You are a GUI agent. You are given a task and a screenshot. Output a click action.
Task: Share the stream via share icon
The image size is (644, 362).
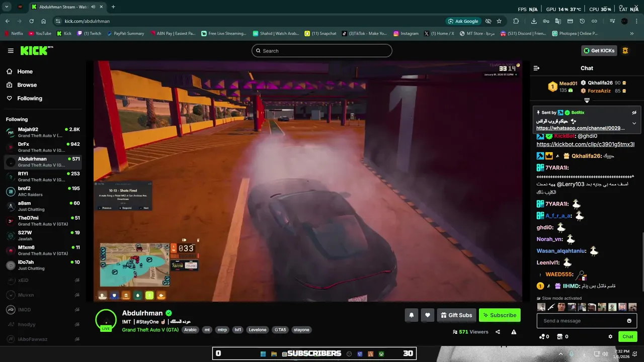click(x=498, y=332)
